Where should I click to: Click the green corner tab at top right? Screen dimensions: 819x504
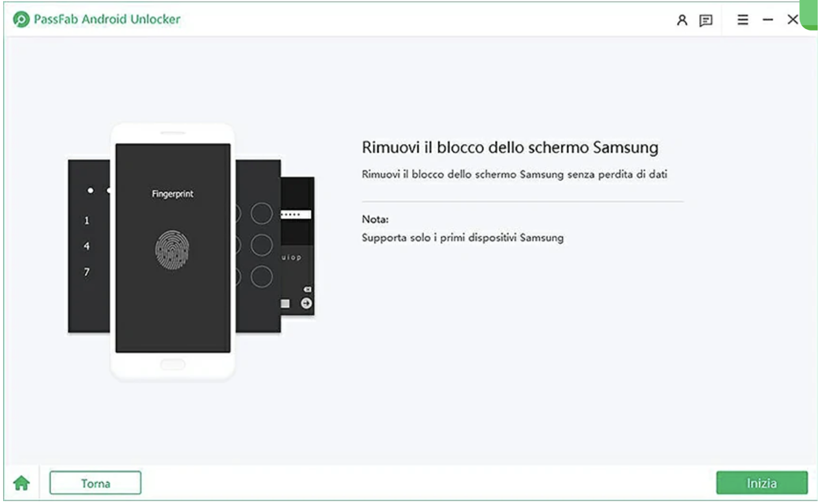click(x=809, y=14)
